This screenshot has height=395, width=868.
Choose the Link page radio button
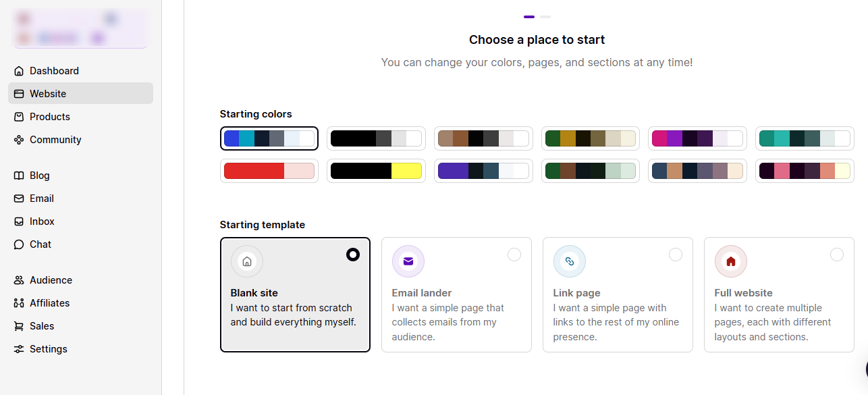click(x=676, y=255)
